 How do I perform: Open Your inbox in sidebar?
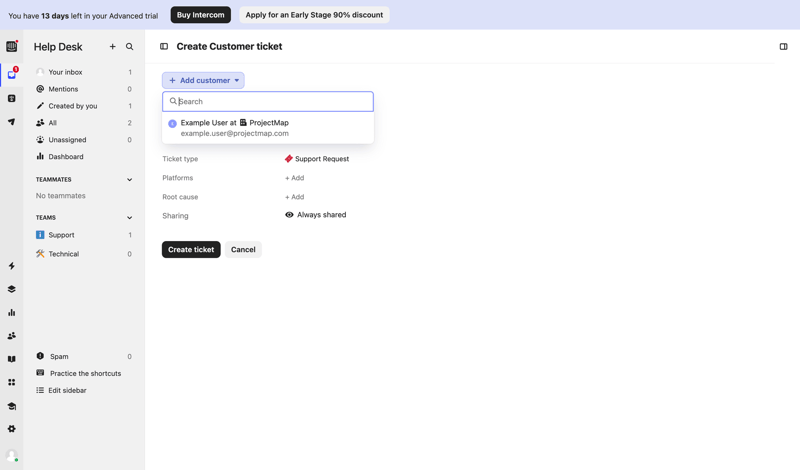click(84, 72)
